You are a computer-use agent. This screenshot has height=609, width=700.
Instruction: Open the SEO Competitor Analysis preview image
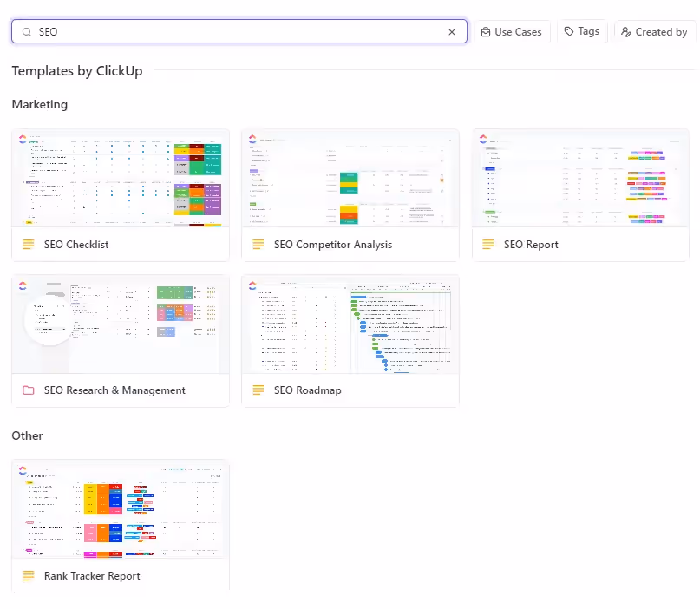[350, 178]
